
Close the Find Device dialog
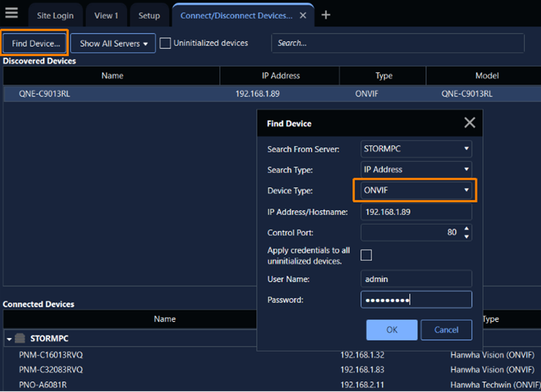pos(469,123)
